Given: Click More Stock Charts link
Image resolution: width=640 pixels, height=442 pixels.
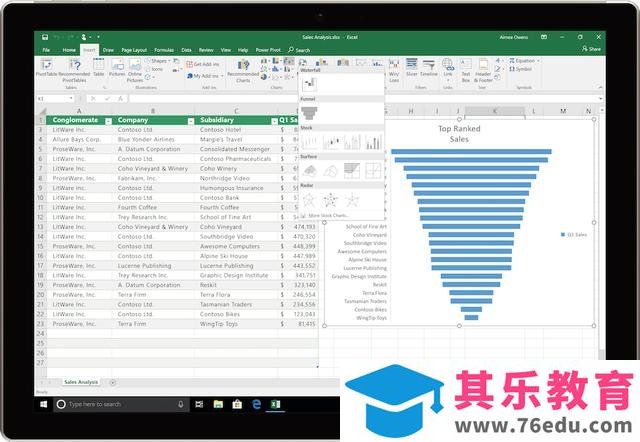Looking at the screenshot, I should pos(328,215).
